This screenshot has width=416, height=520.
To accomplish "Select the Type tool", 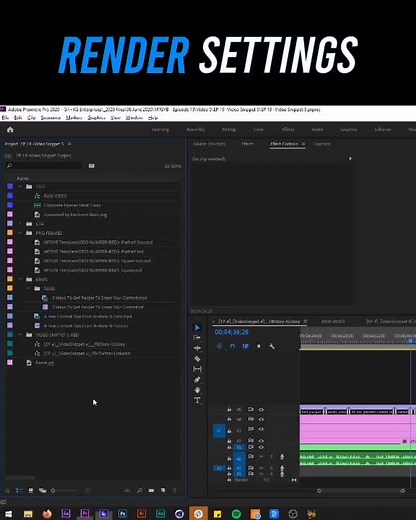I will [197, 400].
